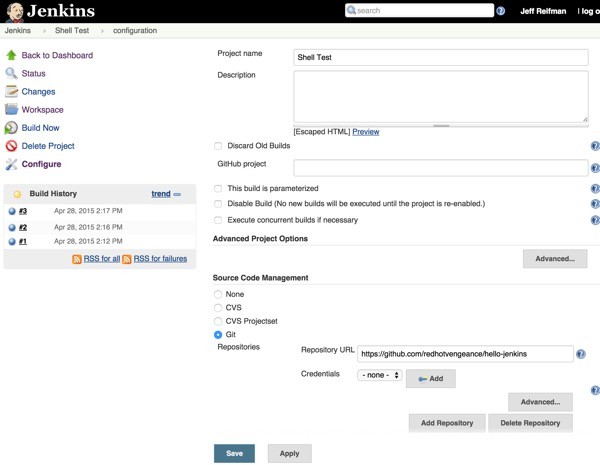
Task: Tick the Disable Build checkbox
Action: tap(218, 204)
